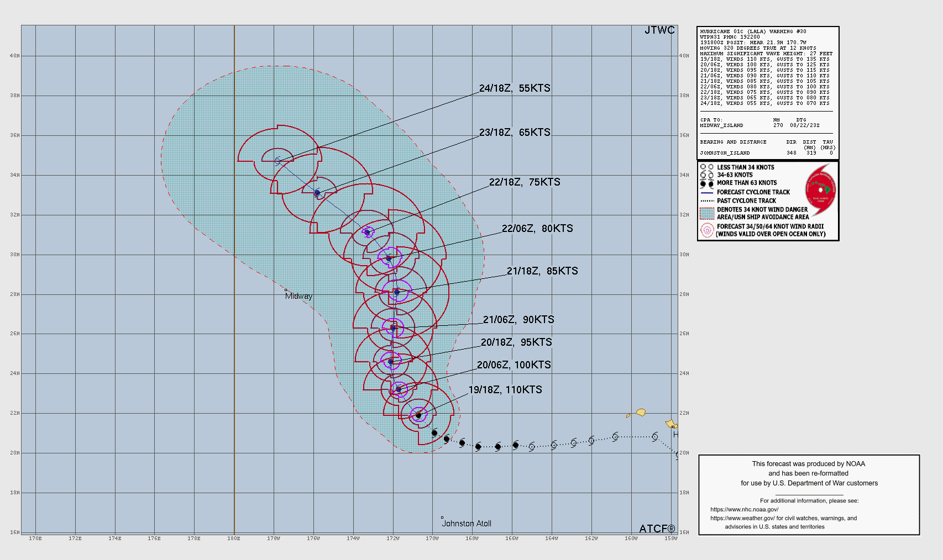This screenshot has width=943, height=560.
Task: Click the '170E' longitude axis label
Action: click(x=35, y=538)
